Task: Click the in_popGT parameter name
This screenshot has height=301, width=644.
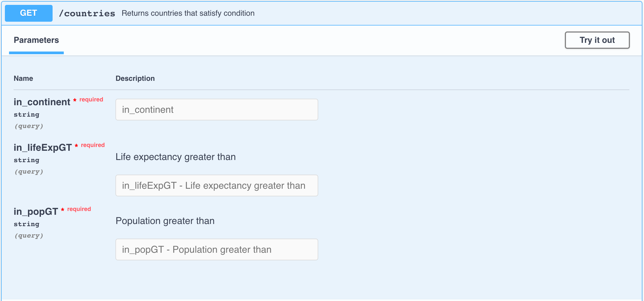Action: pos(36,212)
